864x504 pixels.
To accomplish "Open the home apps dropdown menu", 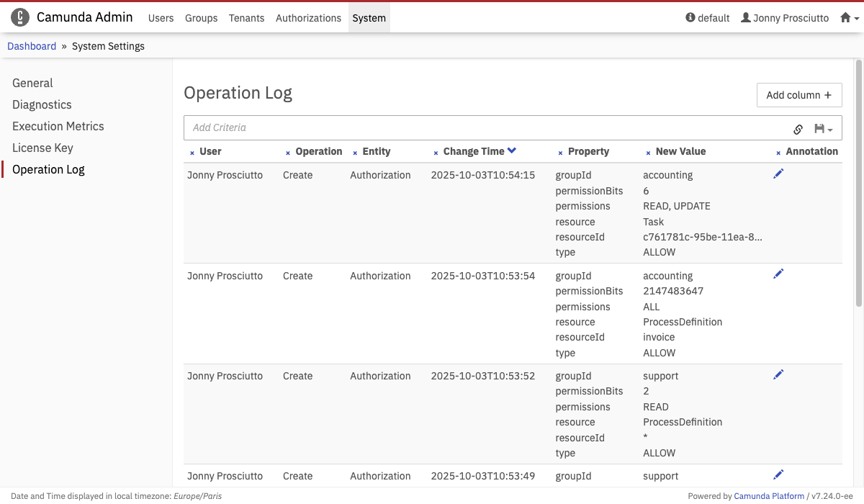I will [850, 18].
